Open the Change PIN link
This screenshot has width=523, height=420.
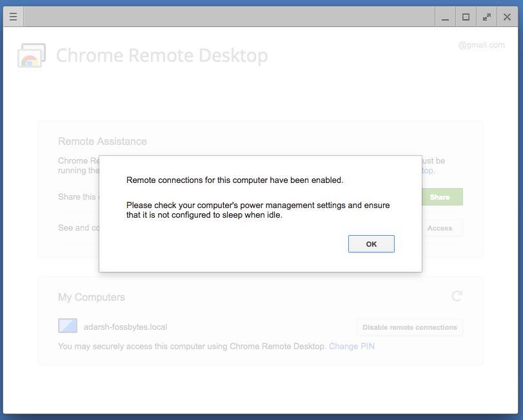351,347
